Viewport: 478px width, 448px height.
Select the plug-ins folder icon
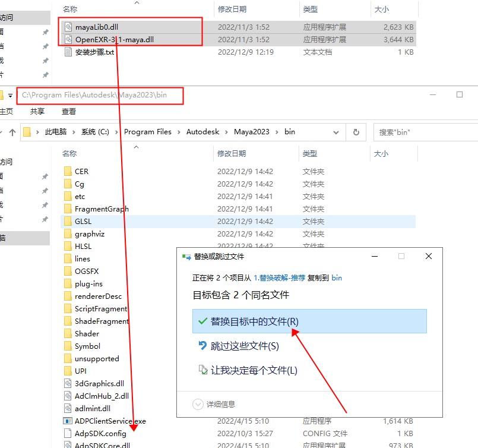68,284
